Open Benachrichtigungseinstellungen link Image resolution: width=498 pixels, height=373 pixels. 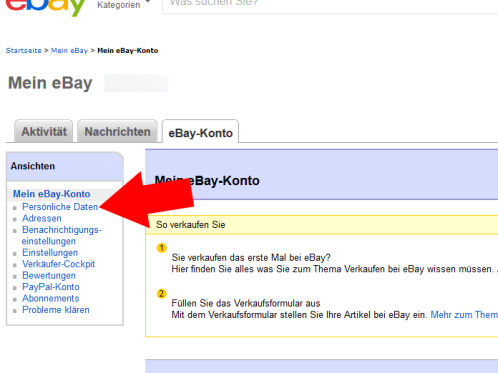(x=62, y=235)
